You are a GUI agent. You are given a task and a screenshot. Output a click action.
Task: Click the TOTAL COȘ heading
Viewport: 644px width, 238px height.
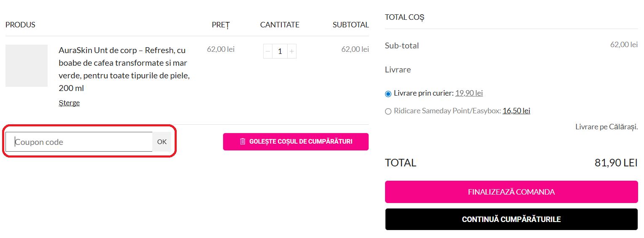pos(404,17)
